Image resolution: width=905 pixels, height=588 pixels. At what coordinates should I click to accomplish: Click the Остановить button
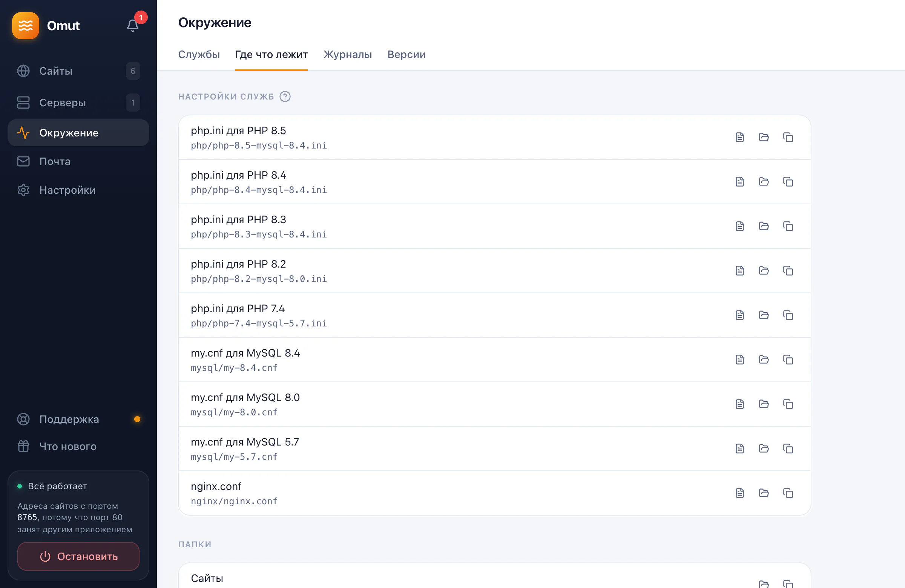click(78, 556)
